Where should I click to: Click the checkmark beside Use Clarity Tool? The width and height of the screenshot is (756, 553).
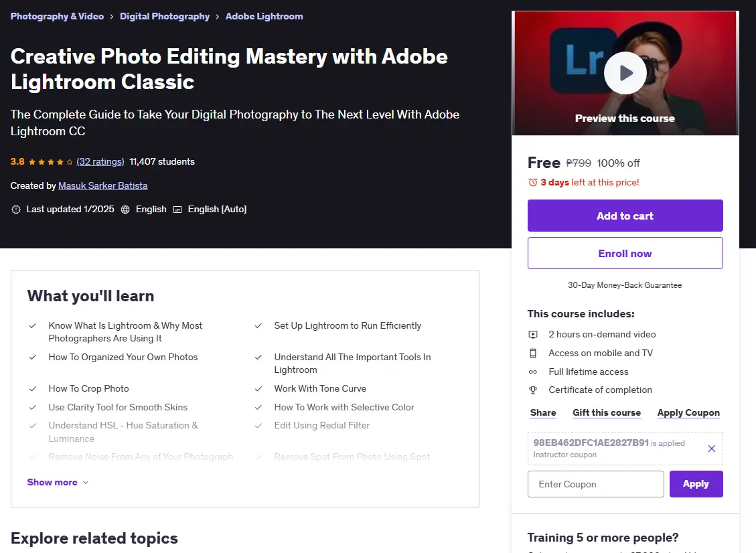(x=33, y=408)
